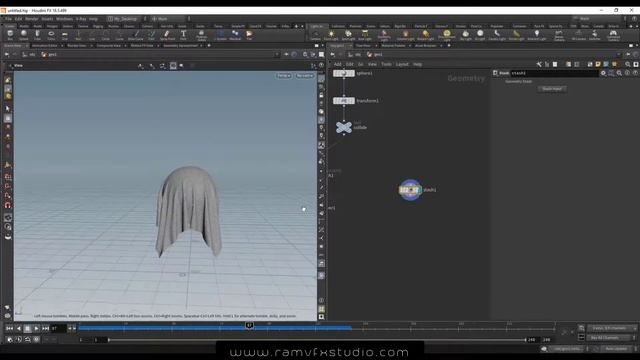Click the current frame number field

click(x=59, y=328)
